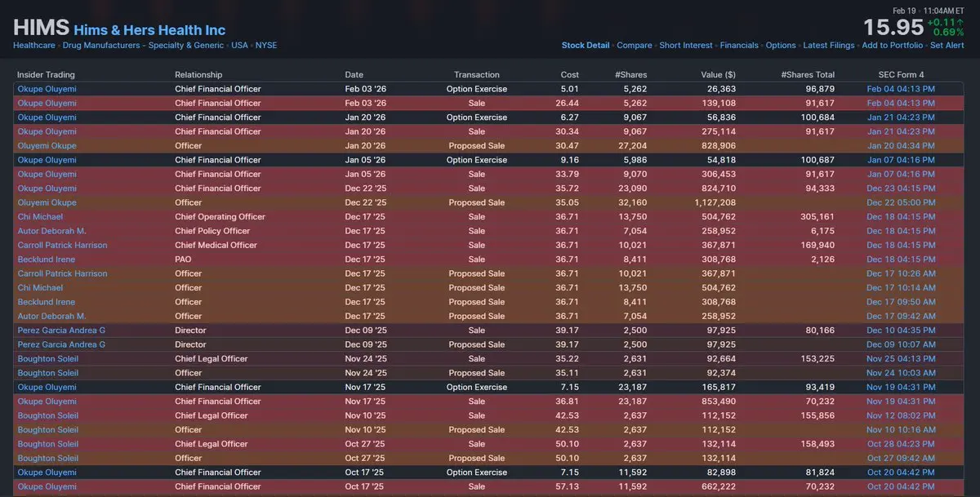
Task: Click the SEC Form 4 column header
Action: [902, 75]
